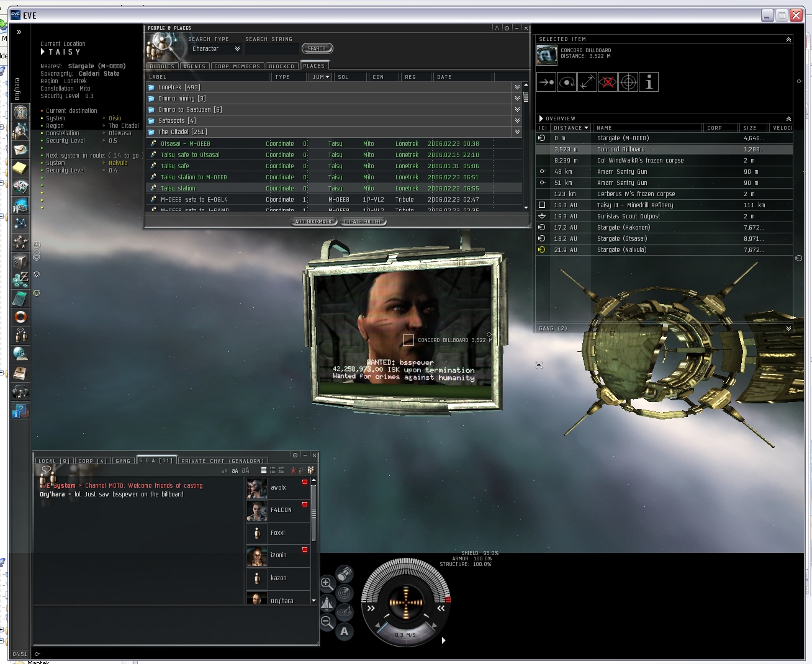Open the People & Places sidebar icon

point(20,131)
